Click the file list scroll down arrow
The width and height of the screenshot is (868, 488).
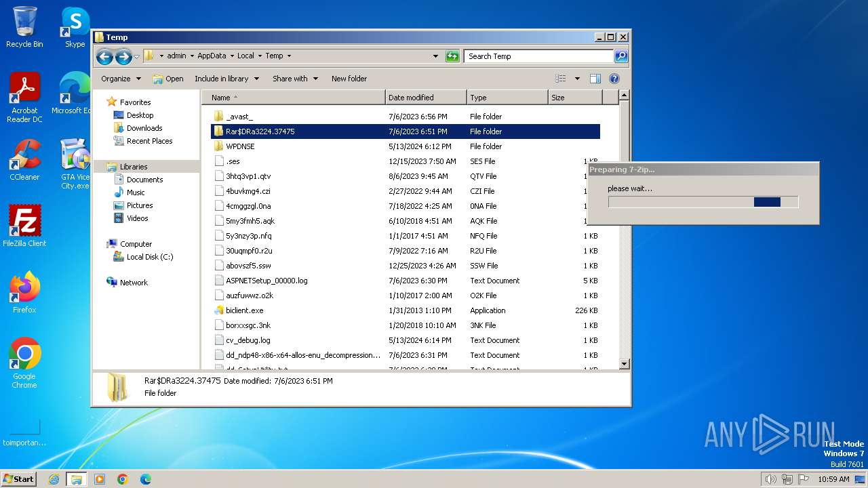click(x=625, y=364)
